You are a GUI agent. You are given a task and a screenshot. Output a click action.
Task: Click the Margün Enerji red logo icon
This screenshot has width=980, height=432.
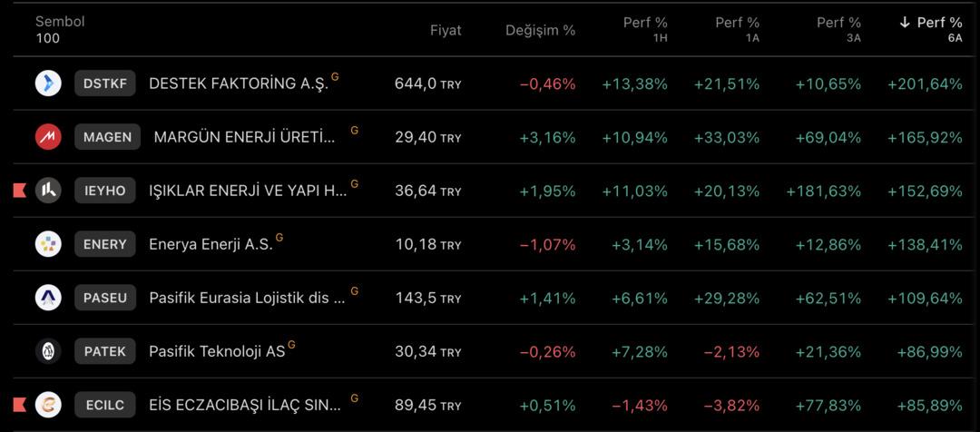click(48, 137)
